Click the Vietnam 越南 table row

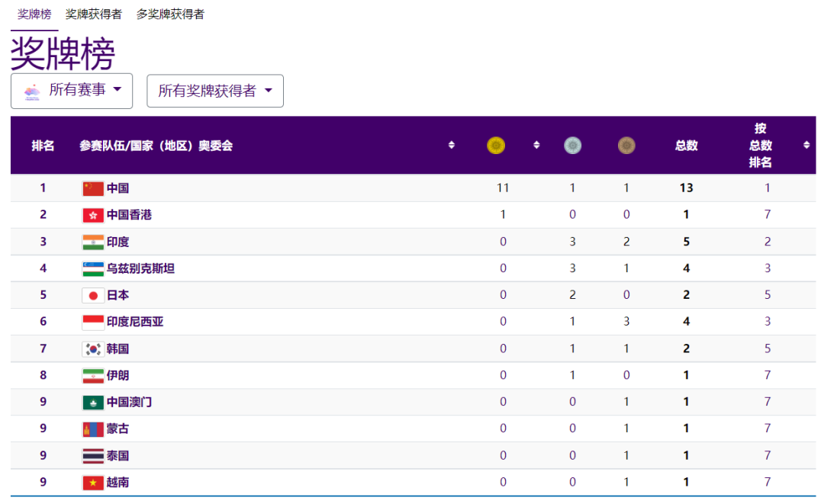click(x=413, y=482)
